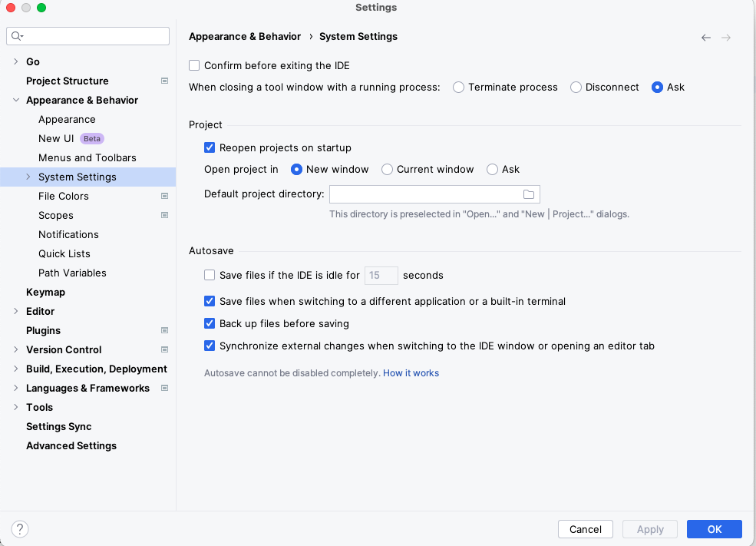Viewport: 756px width, 546px height.
Task: Expand the System Settings subtree
Action: pyautogui.click(x=29, y=177)
